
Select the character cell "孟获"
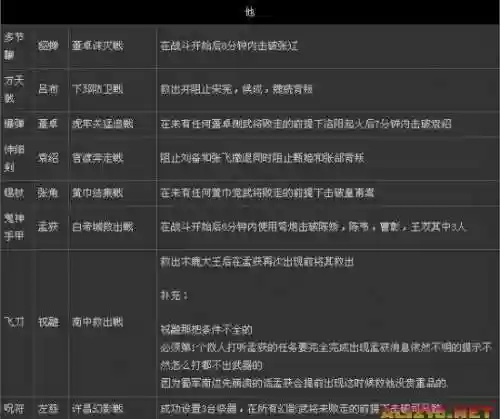[x=48, y=227]
